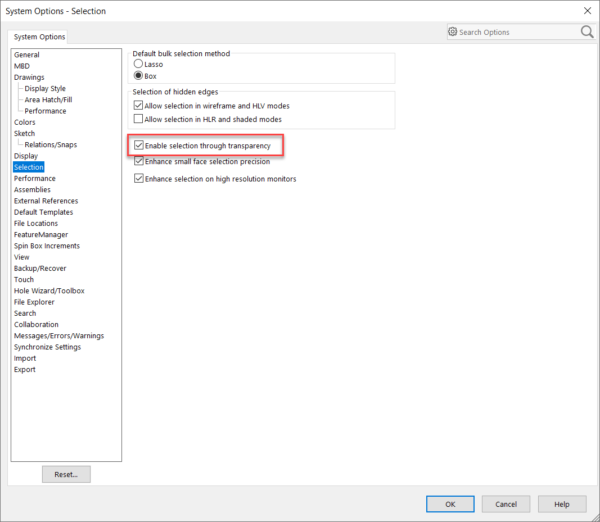
Task: Open Help for this dialog
Action: point(562,504)
